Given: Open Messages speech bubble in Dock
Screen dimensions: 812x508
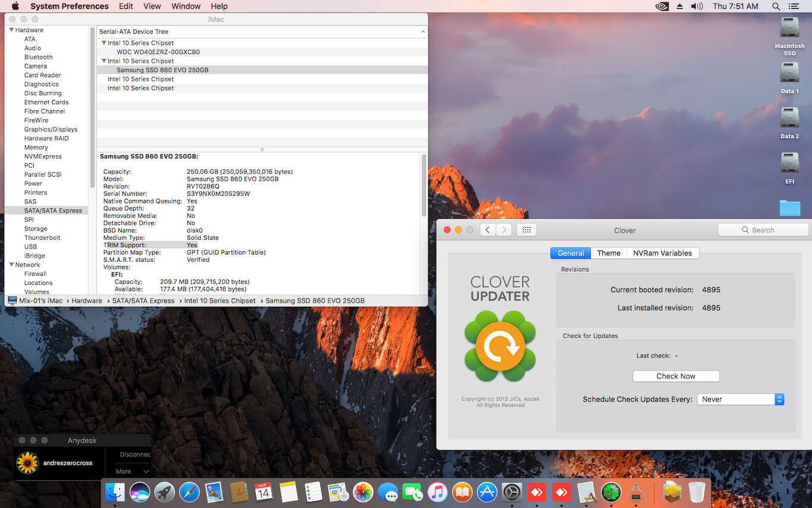Looking at the screenshot, I should tap(388, 492).
